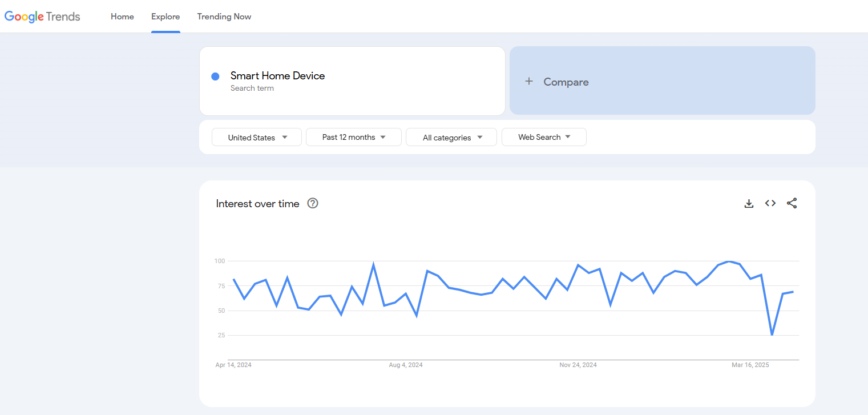Click the Interest over time heading
868x415 pixels.
click(x=257, y=204)
